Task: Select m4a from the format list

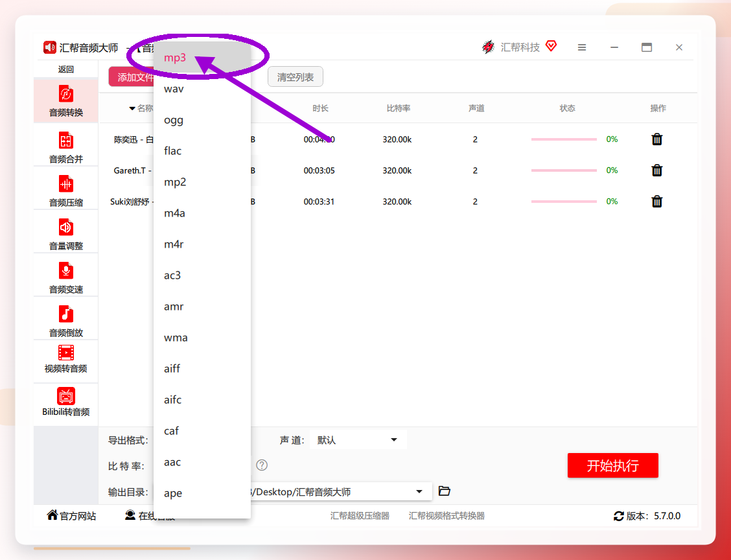Action: (202, 213)
